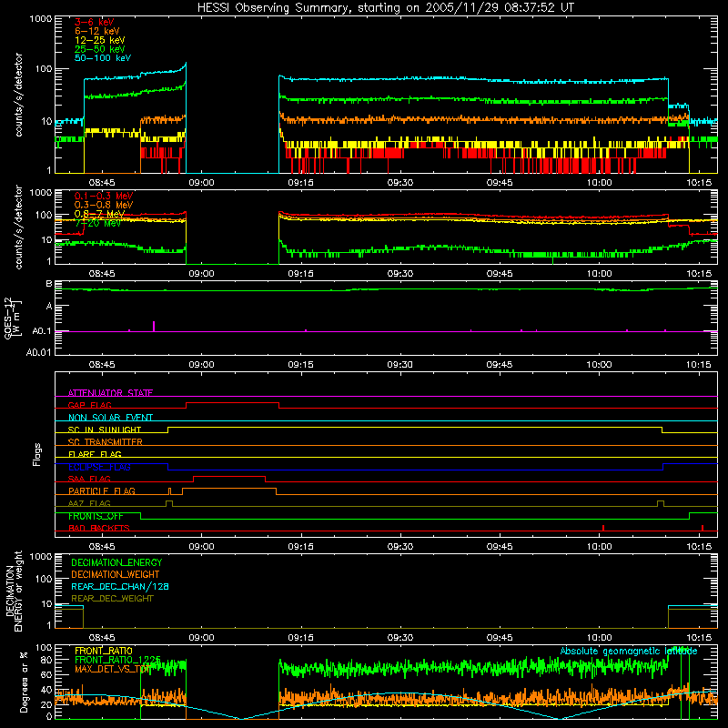
Task: Click the green FRONT_RATIO_1225 legend label
Action: click(117, 660)
